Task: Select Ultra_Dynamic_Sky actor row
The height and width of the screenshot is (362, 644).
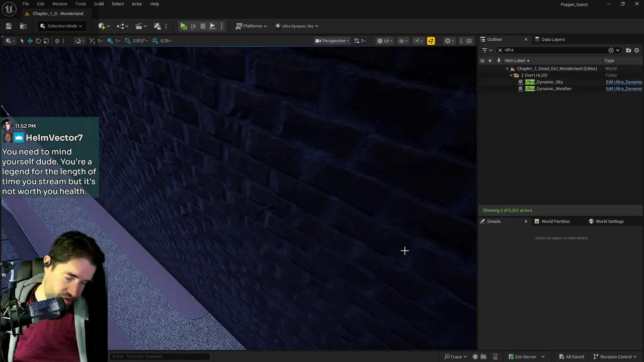Action: click(544, 82)
